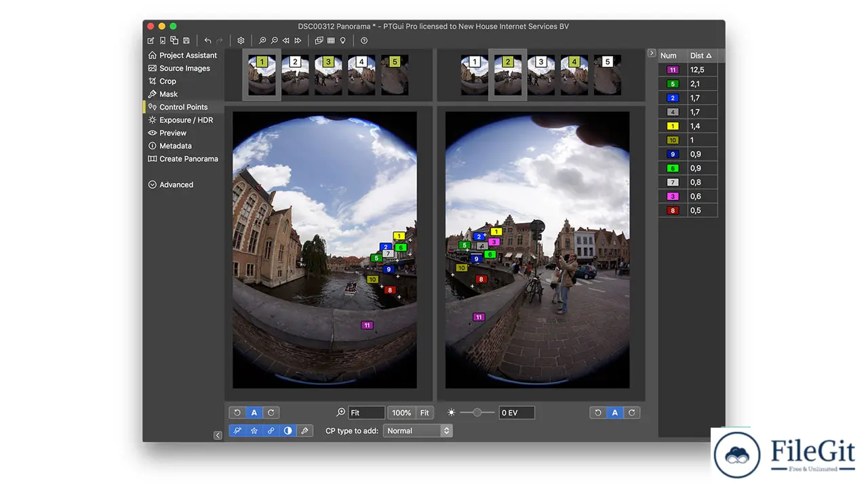Click the overlapping windows toolbar icon
This screenshot has width=868, height=488.
(x=319, y=41)
